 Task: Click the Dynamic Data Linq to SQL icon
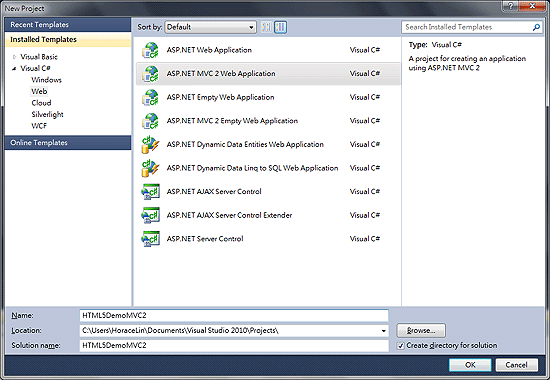pyautogui.click(x=150, y=168)
